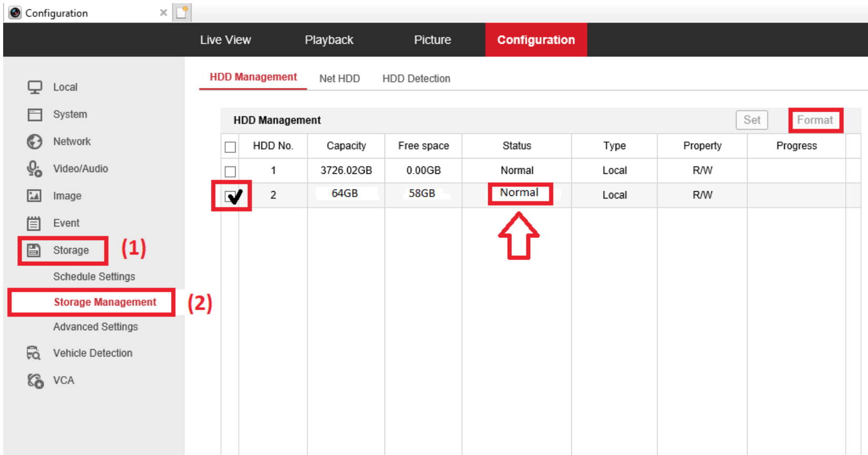
Task: Select the Configuration top menu
Action: 536,40
